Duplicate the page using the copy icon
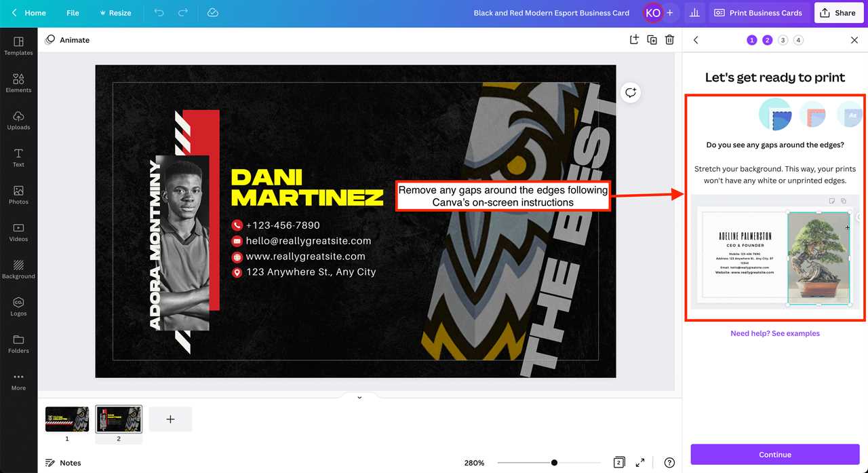 652,39
